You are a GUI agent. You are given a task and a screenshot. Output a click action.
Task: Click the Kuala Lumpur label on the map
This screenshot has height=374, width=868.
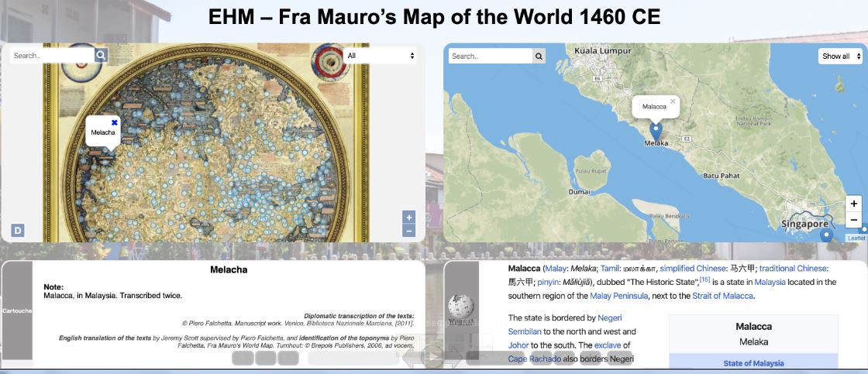coord(602,50)
